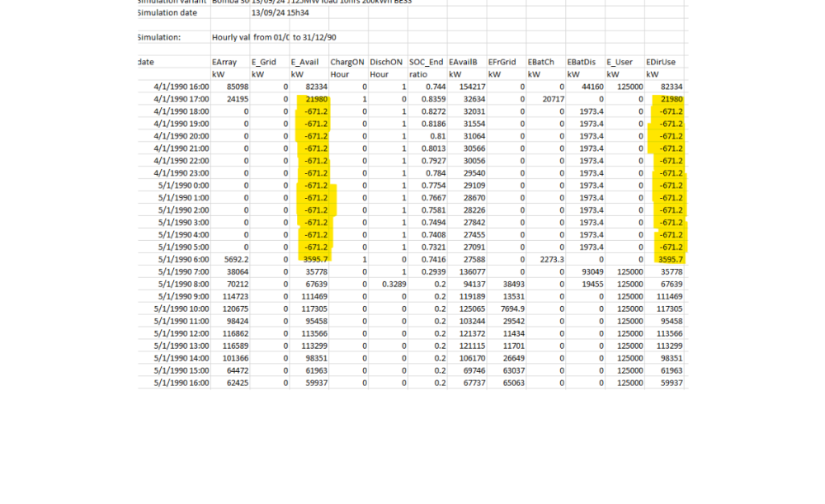Click EBatCh value 2273.3

548,259
